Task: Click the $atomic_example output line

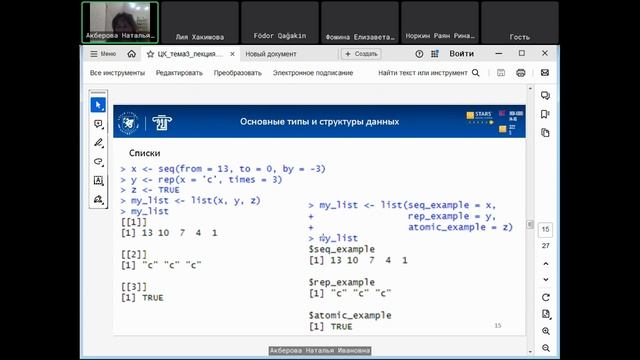Action: (x=350, y=315)
